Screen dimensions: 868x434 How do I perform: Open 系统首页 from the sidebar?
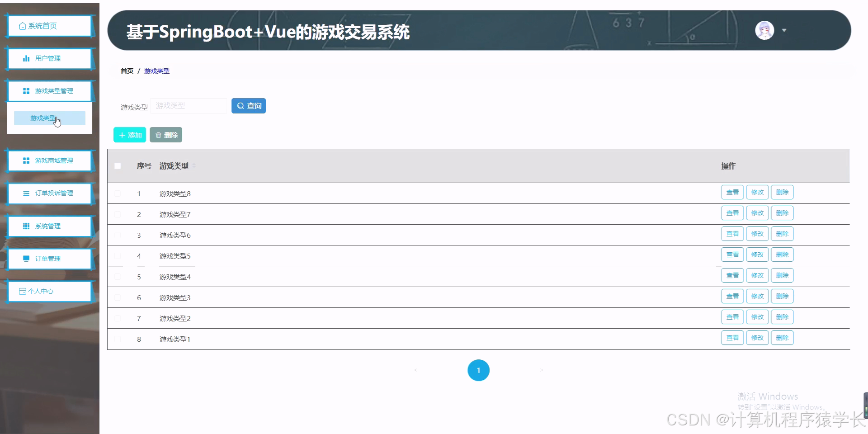[x=50, y=26]
